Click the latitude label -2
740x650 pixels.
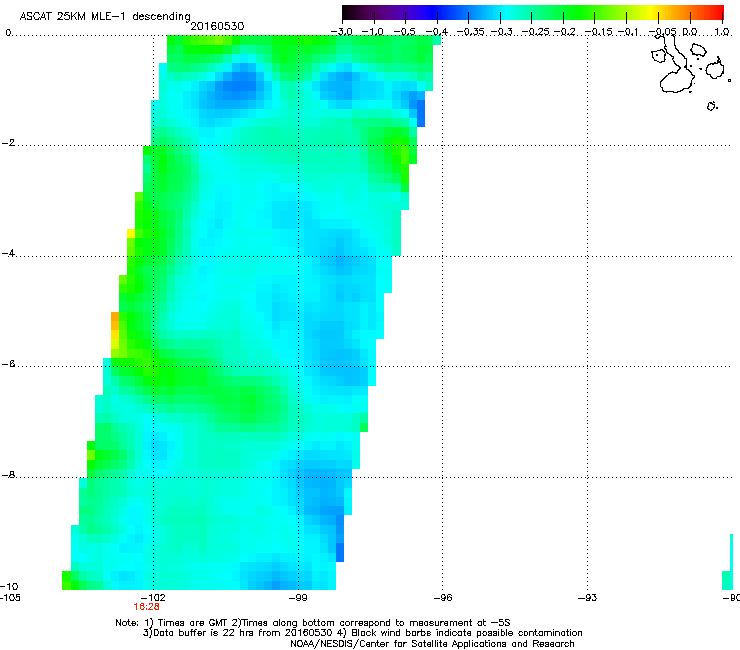[x=8, y=143]
